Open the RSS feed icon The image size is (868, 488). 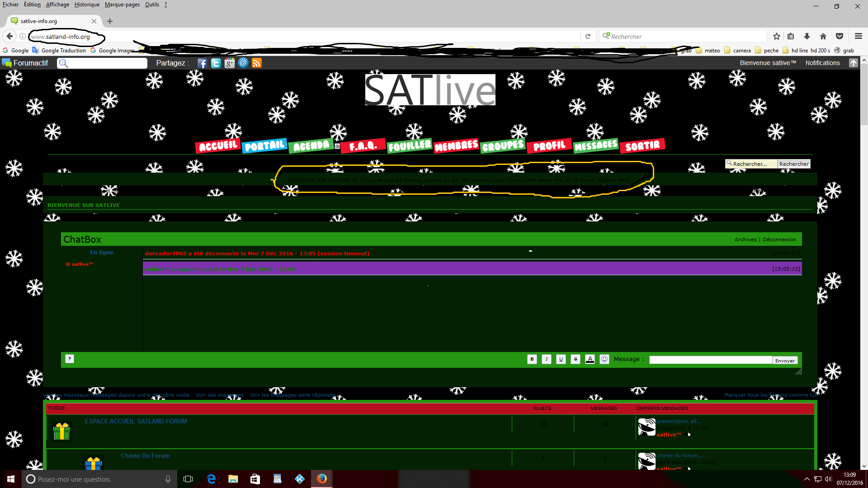[257, 63]
